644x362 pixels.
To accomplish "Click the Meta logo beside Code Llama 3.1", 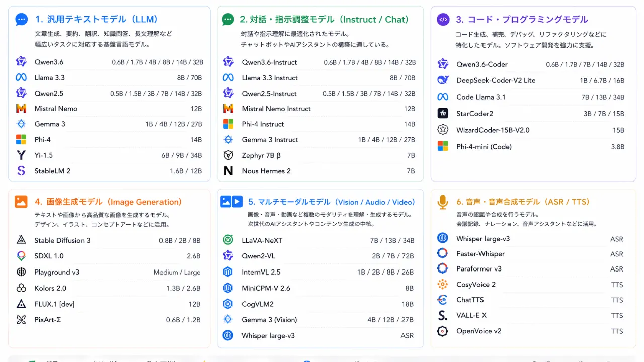I will (x=443, y=97).
